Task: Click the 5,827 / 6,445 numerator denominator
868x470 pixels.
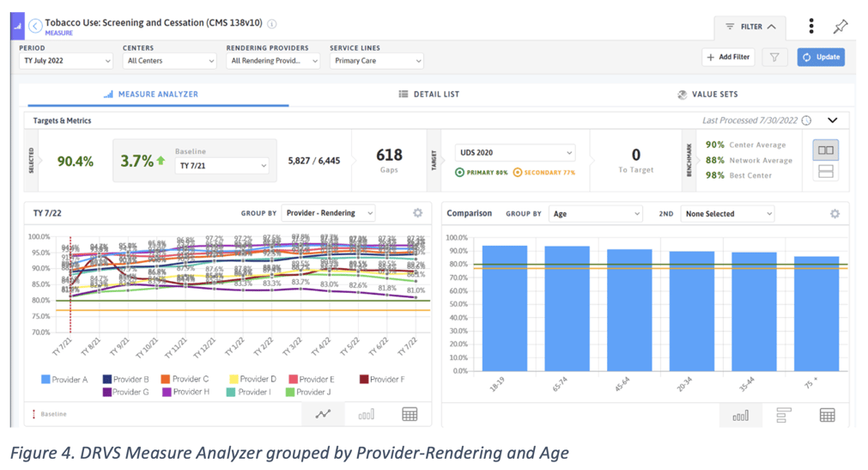Action: pos(314,161)
